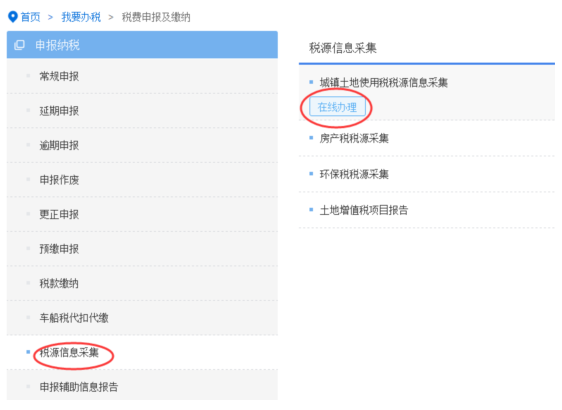Click the 在线办理 button
Image resolution: width=562 pixels, height=410 pixels.
click(x=337, y=107)
